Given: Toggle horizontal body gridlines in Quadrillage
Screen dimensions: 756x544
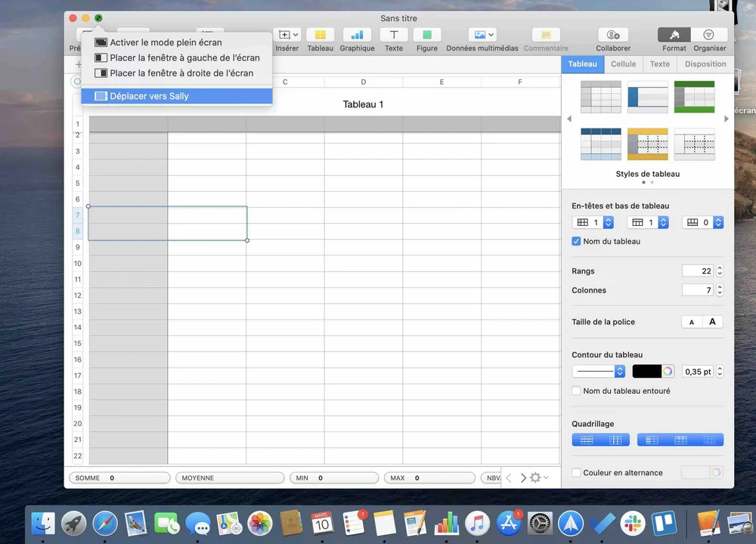Looking at the screenshot, I should pyautogui.click(x=587, y=440).
